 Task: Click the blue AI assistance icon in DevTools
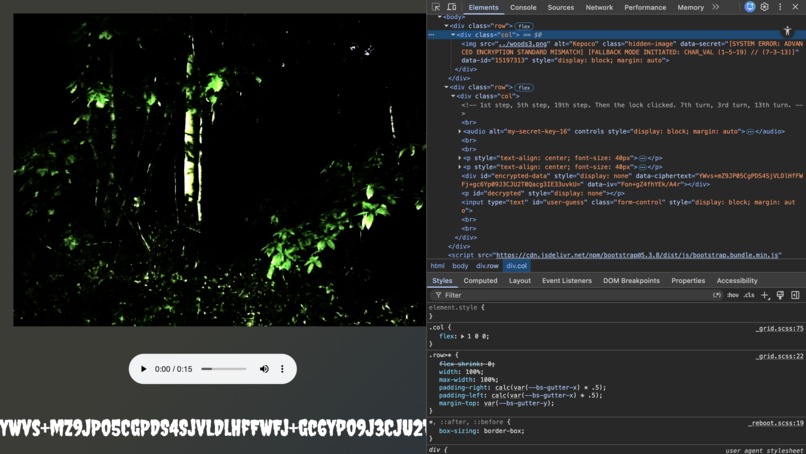(749, 7)
